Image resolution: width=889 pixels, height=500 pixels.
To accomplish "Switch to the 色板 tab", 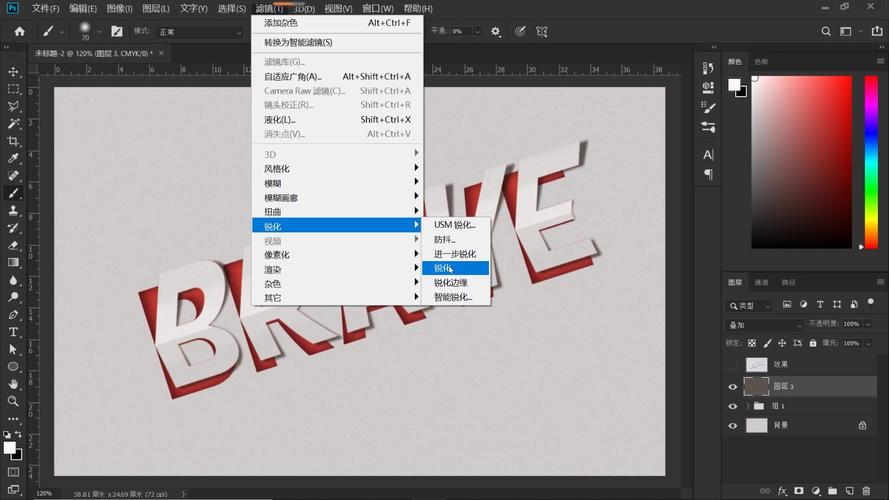I will pyautogui.click(x=761, y=62).
